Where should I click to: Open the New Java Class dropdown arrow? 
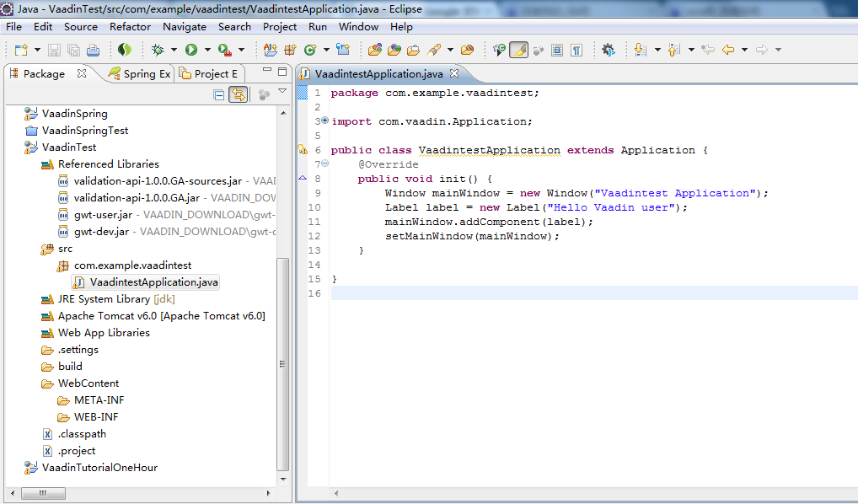click(x=326, y=50)
